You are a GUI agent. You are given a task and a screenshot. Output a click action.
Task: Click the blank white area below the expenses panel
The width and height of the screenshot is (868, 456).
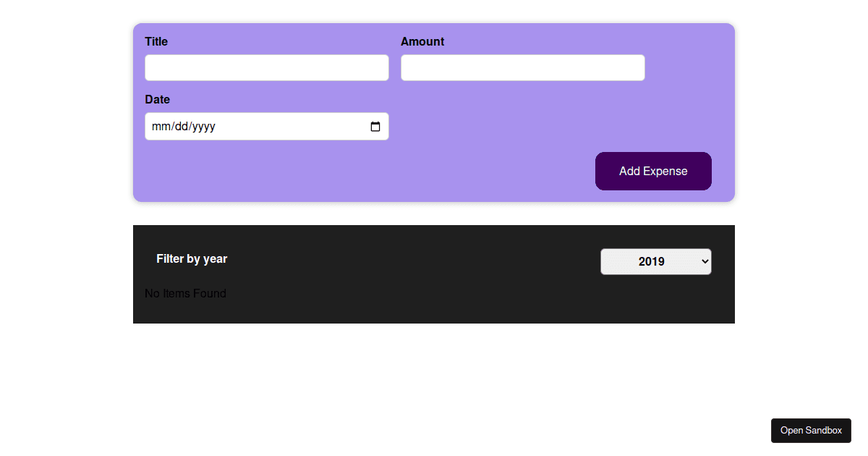tap(434, 384)
